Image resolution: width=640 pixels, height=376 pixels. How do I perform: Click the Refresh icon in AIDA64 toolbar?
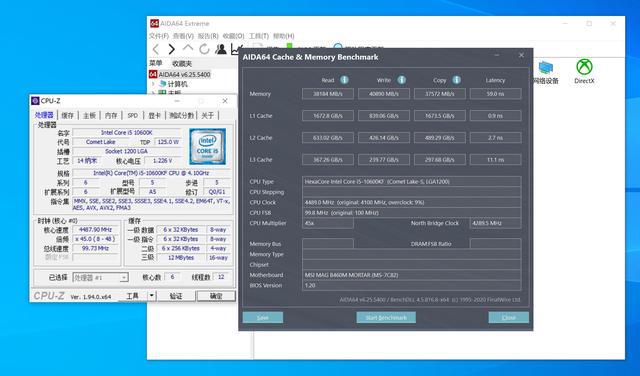[x=204, y=49]
